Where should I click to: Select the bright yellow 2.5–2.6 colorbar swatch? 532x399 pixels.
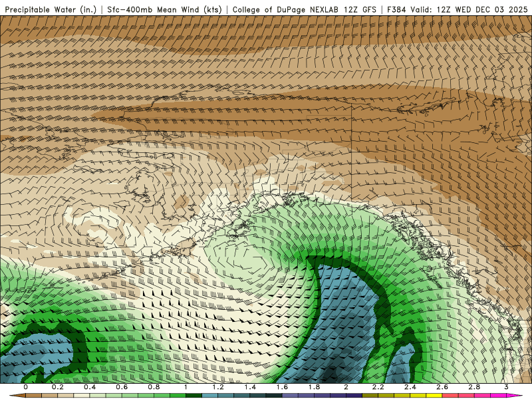(434, 396)
